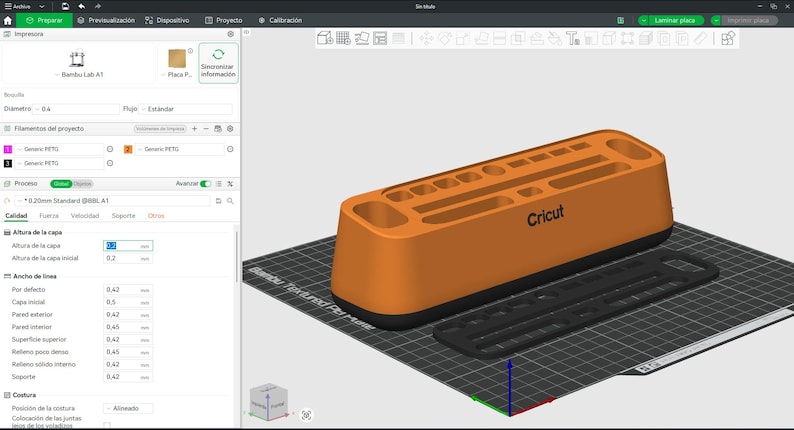Click the view orientation cube
Viewport: 794px width, 430px height.
pyautogui.click(x=269, y=402)
